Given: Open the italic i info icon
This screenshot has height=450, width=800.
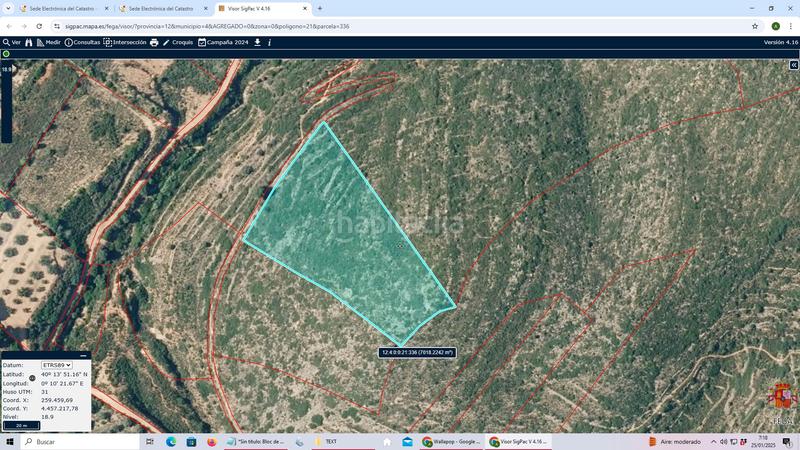Looking at the screenshot, I should 270,43.
